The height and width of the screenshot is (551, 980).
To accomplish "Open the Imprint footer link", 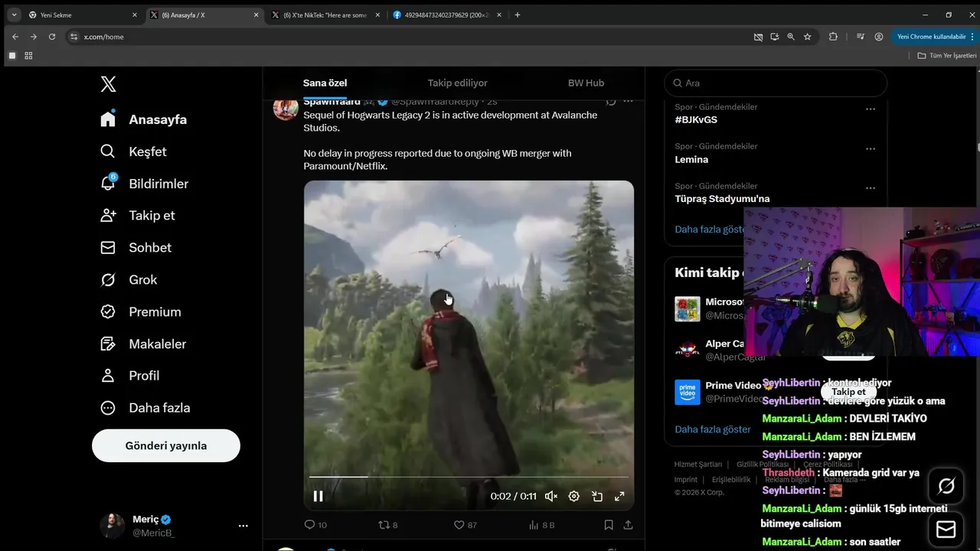I will tap(686, 480).
